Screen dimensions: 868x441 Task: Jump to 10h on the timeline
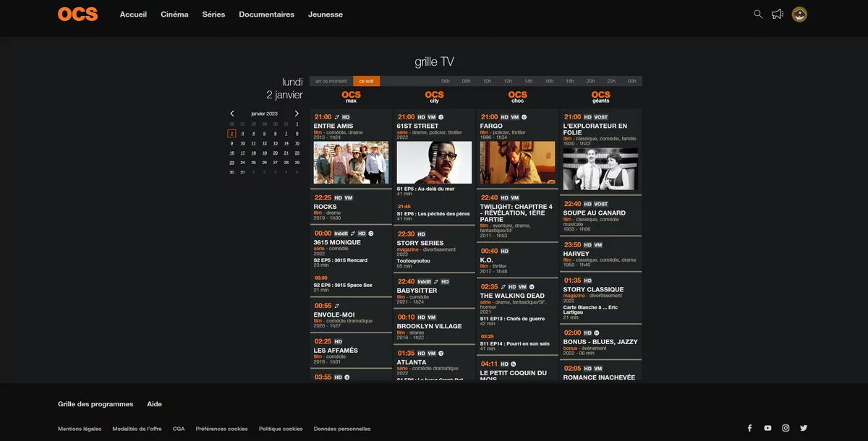(x=487, y=81)
